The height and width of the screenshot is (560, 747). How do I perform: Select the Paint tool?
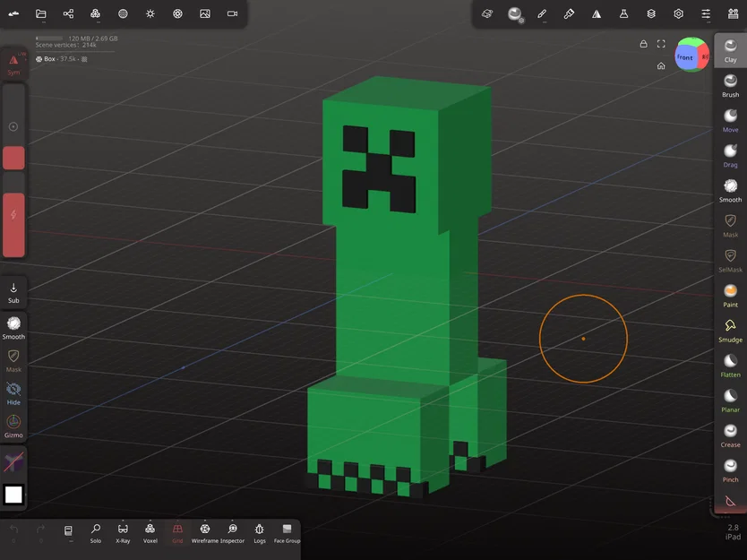(730, 296)
